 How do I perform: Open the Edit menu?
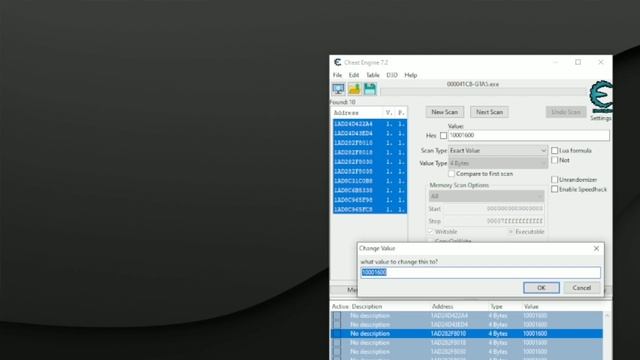click(x=354, y=75)
